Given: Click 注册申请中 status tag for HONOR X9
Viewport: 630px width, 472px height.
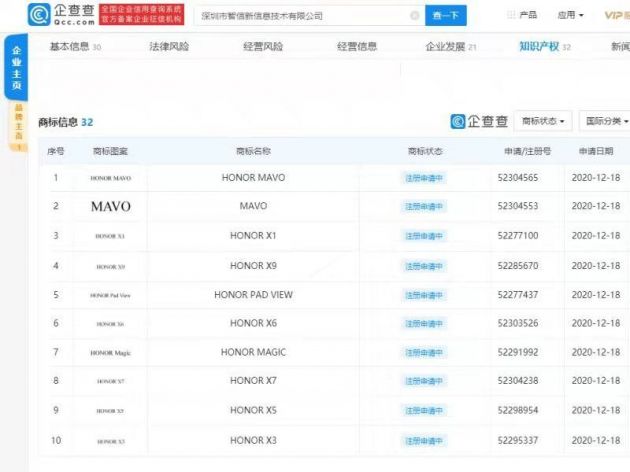Looking at the screenshot, I should [x=424, y=266].
